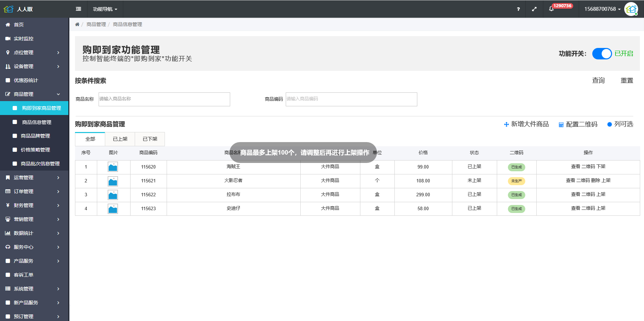
Task: Click the home icon in breadcrumb
Action: coord(77,24)
